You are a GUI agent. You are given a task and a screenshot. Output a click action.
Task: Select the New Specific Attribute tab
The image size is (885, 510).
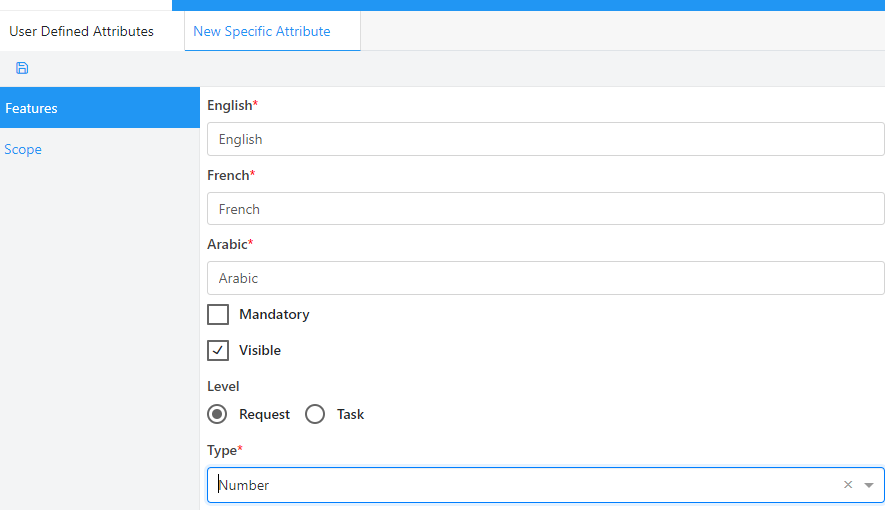[x=262, y=31]
